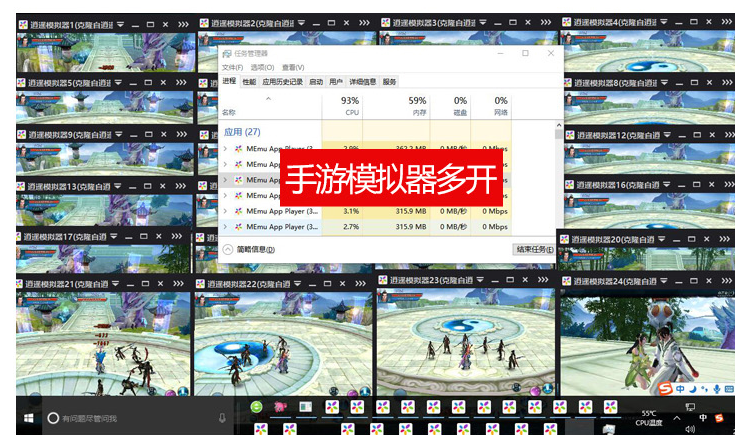Open 查看(V) menu in Task Manager
735x435 pixels.
pyautogui.click(x=293, y=68)
